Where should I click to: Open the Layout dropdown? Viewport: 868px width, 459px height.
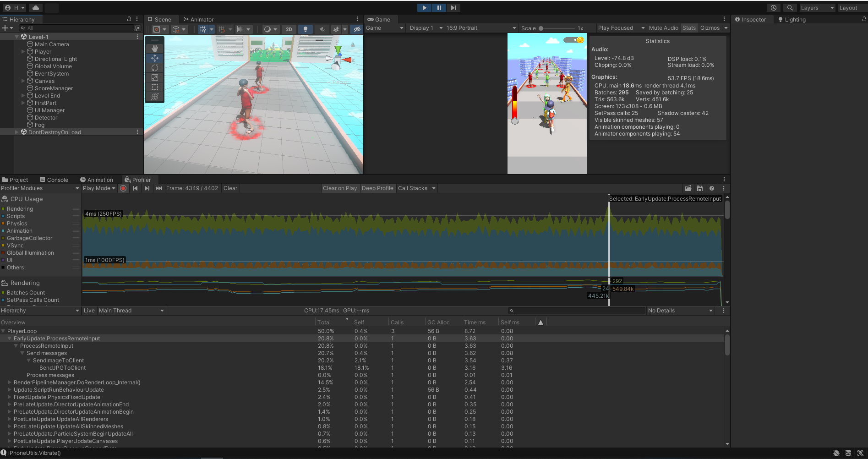pyautogui.click(x=852, y=8)
